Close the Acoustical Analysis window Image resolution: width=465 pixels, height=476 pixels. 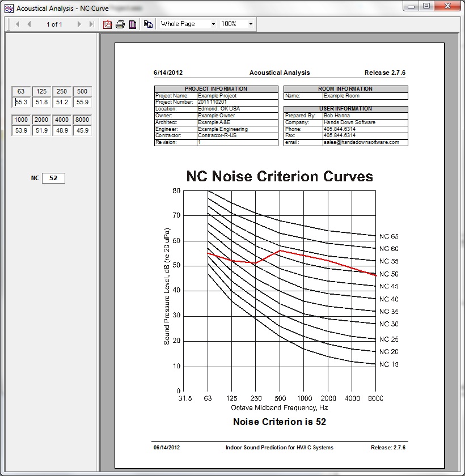click(447, 6)
